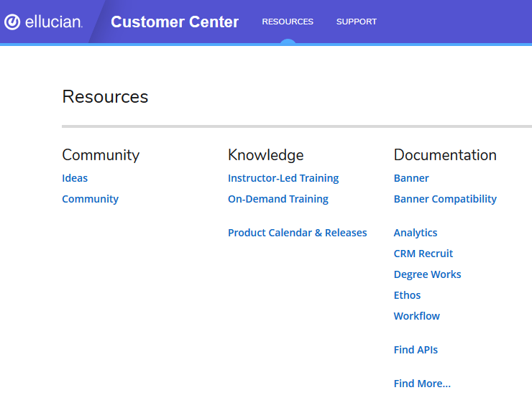The height and width of the screenshot is (408, 532).
Task: Open the Banner documentation link
Action: pos(411,178)
